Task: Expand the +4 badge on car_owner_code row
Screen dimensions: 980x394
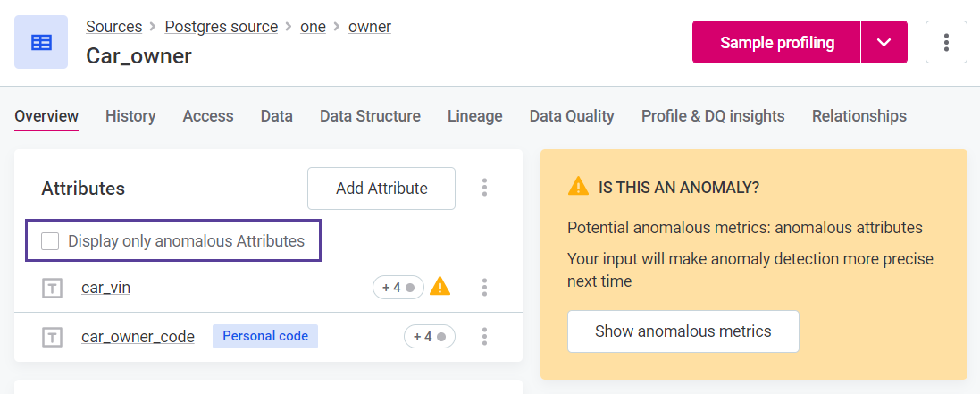Action: (429, 336)
